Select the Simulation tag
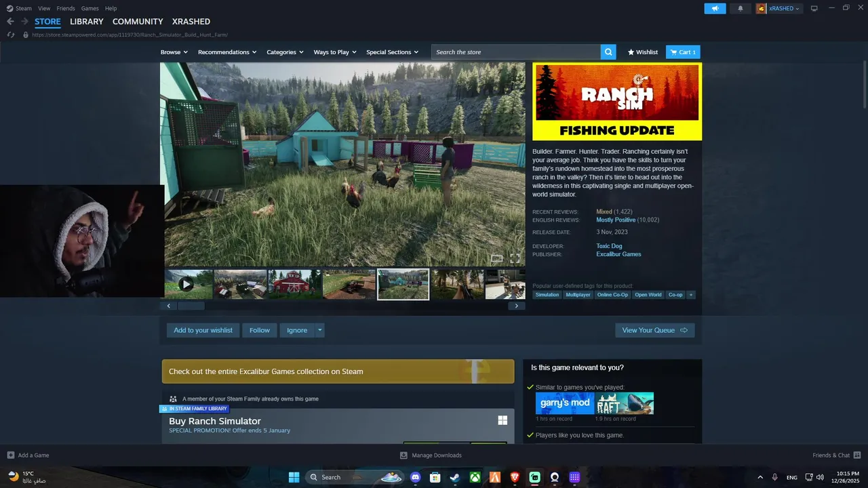The height and width of the screenshot is (488, 868). coord(547,295)
